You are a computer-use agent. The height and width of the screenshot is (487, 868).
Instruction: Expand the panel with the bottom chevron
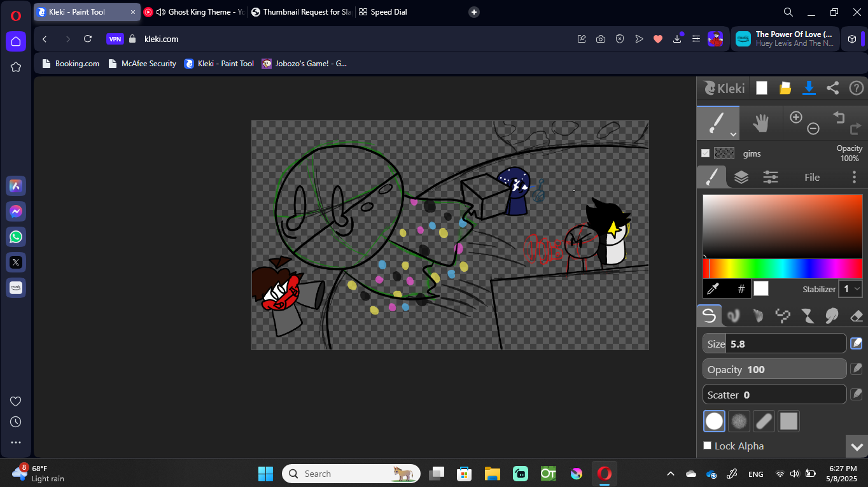(857, 446)
